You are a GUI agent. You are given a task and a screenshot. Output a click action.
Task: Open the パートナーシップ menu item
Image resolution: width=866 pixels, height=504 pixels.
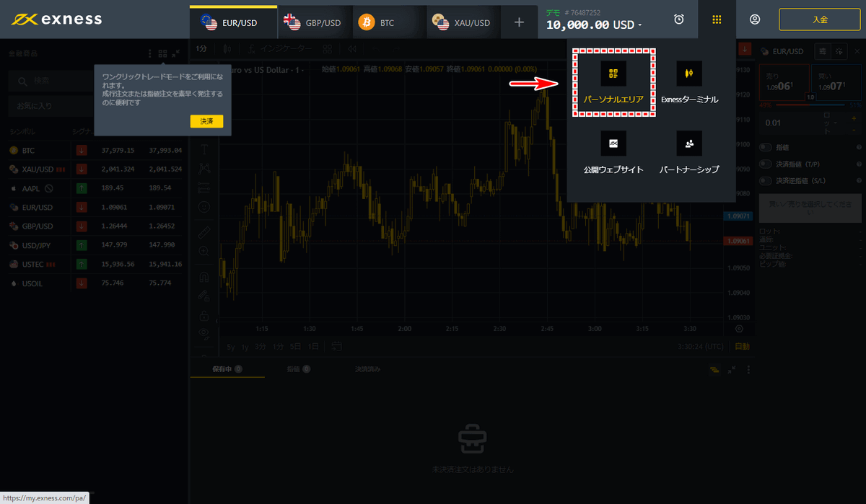[689, 153]
